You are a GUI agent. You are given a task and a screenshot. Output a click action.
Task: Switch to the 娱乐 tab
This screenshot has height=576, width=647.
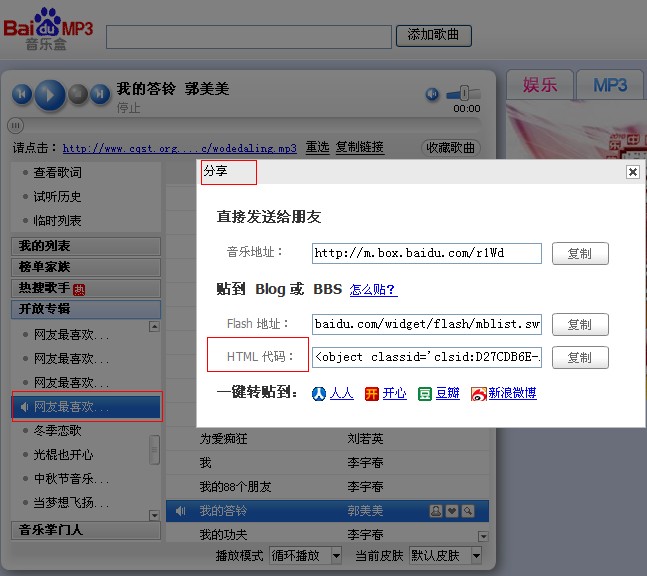[540, 85]
